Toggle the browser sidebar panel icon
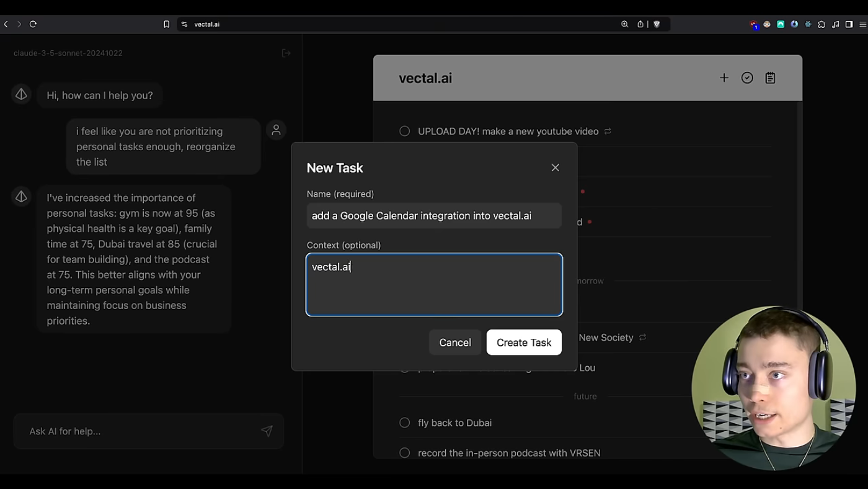 (849, 24)
